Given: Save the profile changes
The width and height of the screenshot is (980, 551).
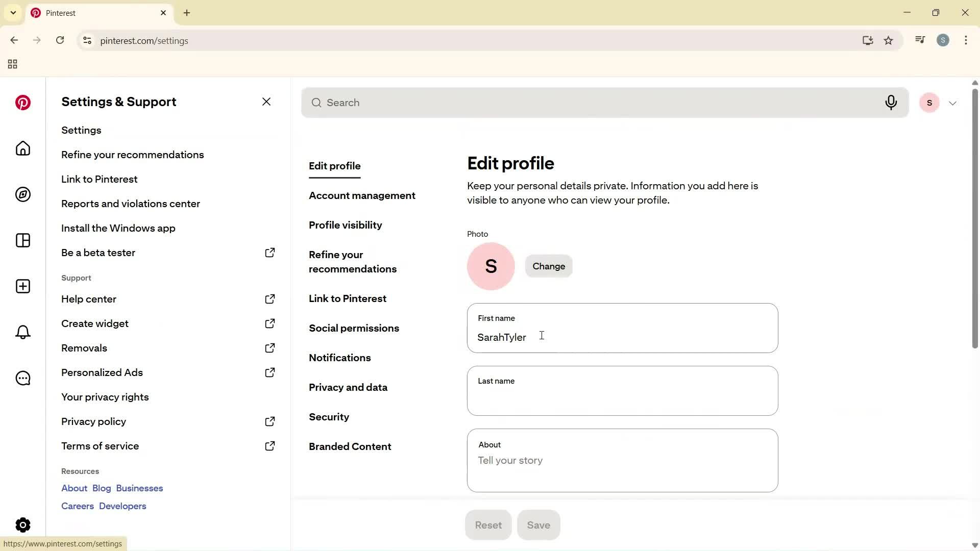Looking at the screenshot, I should 538,524.
